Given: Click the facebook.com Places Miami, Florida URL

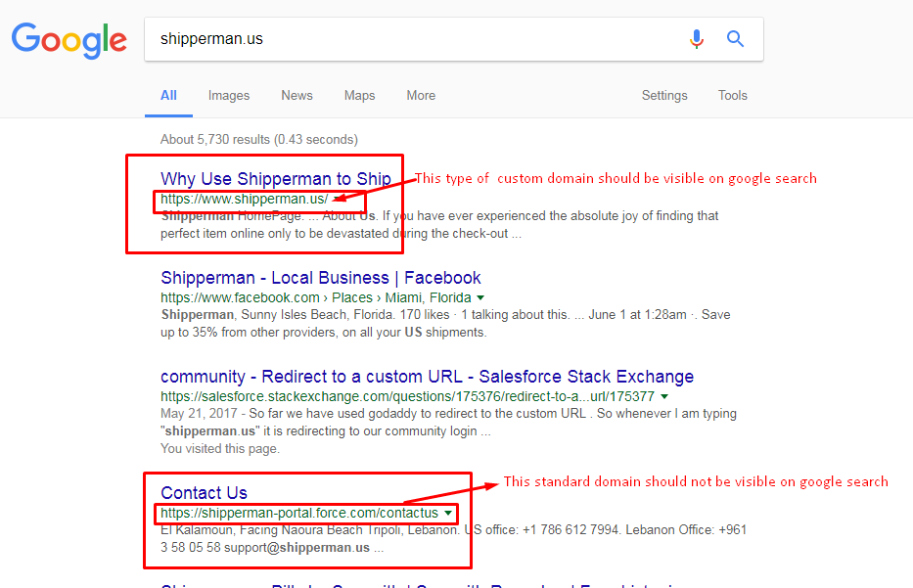Looking at the screenshot, I should (316, 298).
